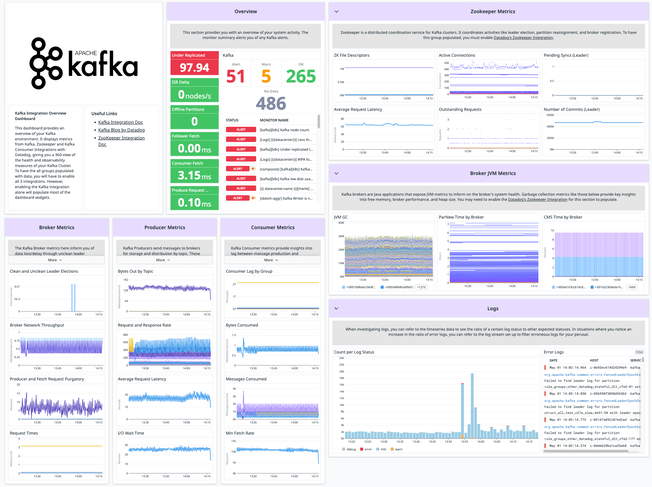Click the OK count 265
This screenshot has width=652, height=487.
click(300, 77)
